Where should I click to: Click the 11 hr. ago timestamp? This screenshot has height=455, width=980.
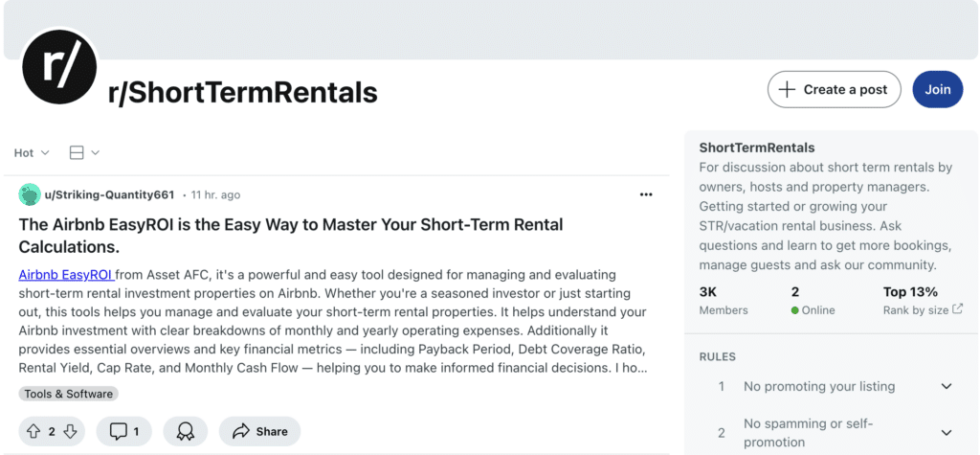(x=215, y=194)
